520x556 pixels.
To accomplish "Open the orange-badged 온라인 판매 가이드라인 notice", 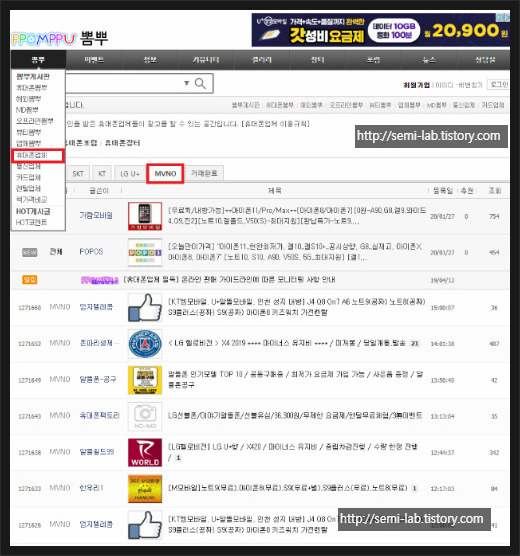I will point(229,280).
